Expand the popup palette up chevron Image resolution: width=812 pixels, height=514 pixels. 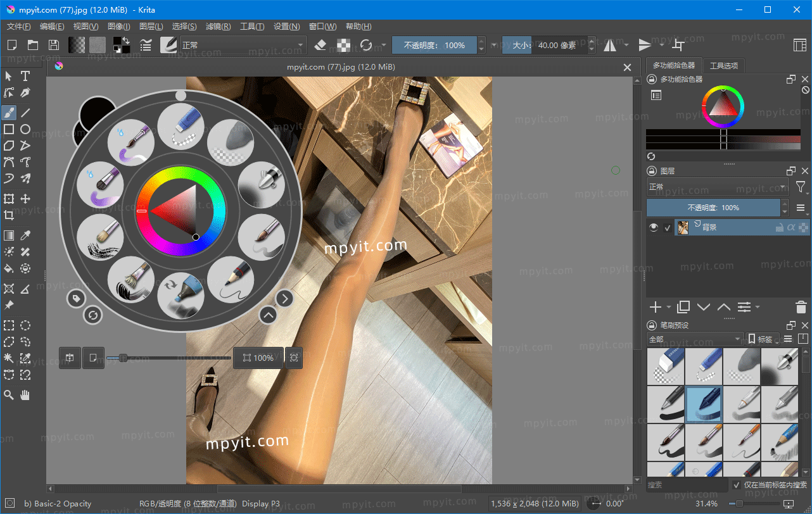pos(268,315)
